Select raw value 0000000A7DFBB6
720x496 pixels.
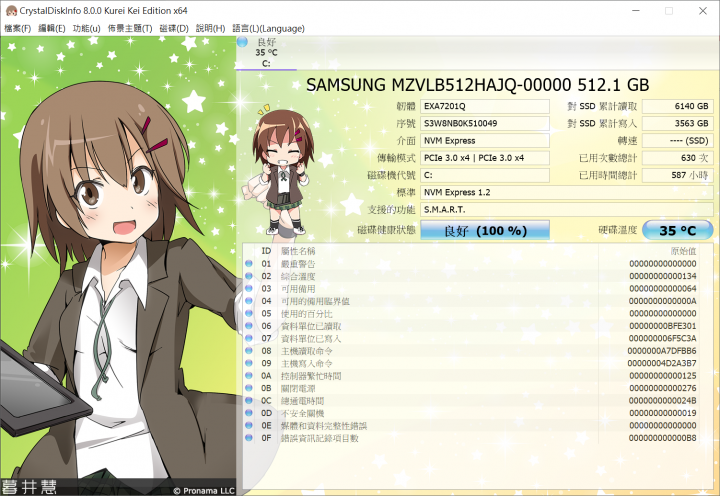tap(662, 350)
